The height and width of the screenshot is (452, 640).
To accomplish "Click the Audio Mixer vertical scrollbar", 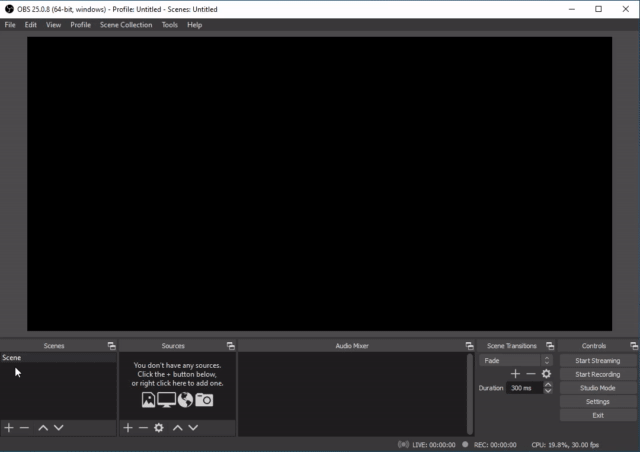I will pos(470,394).
